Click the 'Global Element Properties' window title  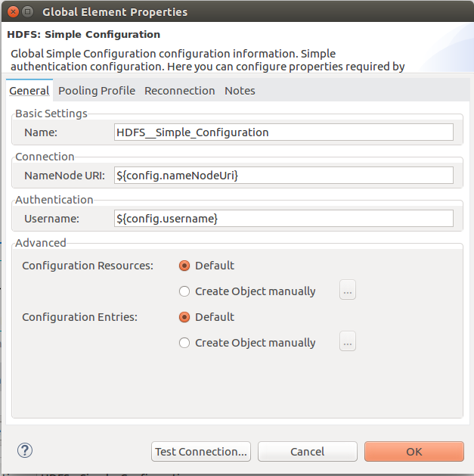point(115,12)
